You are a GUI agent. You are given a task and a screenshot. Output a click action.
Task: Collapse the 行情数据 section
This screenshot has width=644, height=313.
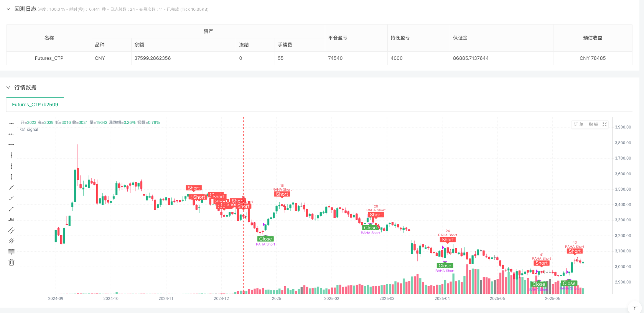click(8, 87)
